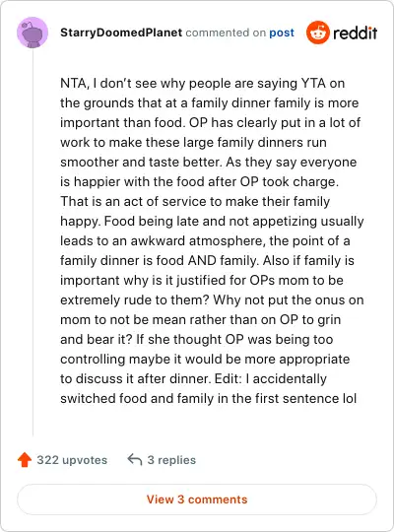Open the "3 replies" label
The width and height of the screenshot is (394, 532).
171,460
